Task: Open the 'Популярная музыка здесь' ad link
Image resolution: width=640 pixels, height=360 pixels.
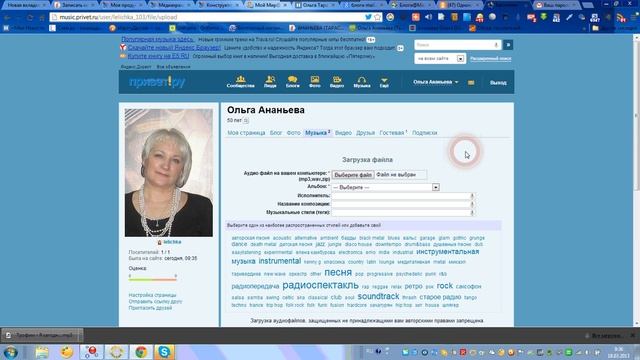Action: pyautogui.click(x=158, y=39)
